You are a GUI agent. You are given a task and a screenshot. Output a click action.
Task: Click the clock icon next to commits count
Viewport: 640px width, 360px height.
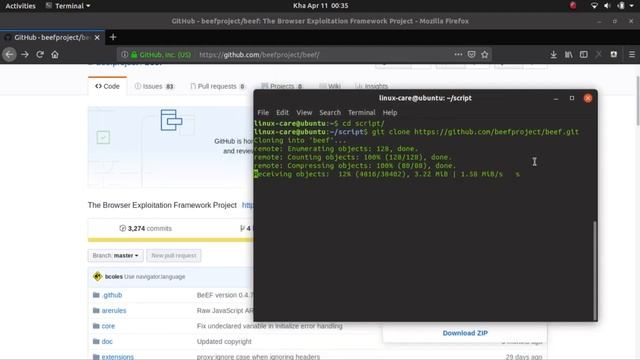(122, 228)
